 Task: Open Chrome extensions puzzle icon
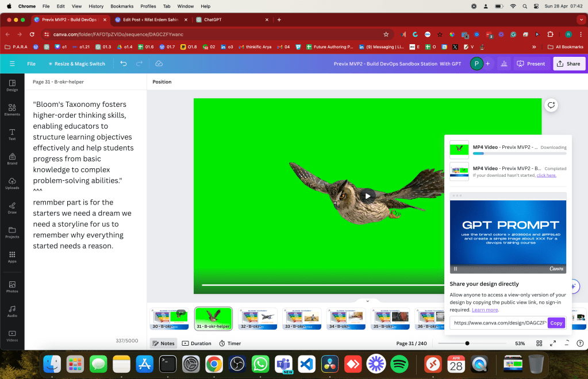[550, 34]
